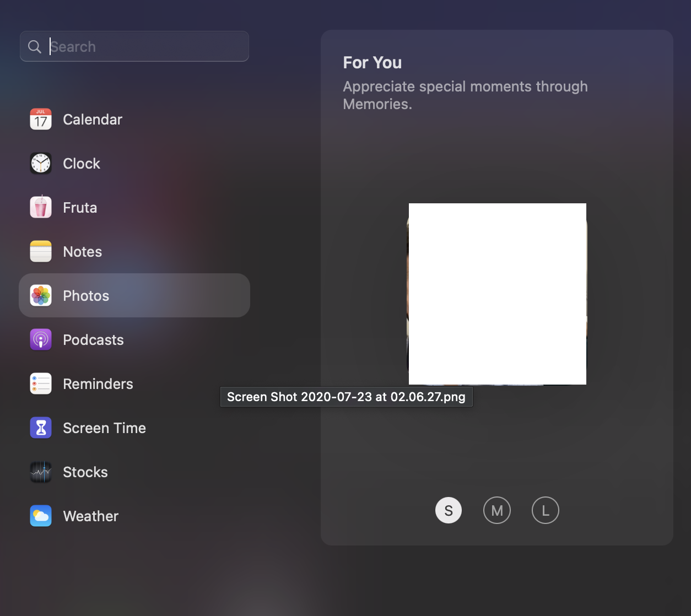691x616 pixels.
Task: Select the medium (M) widget size
Action: pyautogui.click(x=497, y=510)
